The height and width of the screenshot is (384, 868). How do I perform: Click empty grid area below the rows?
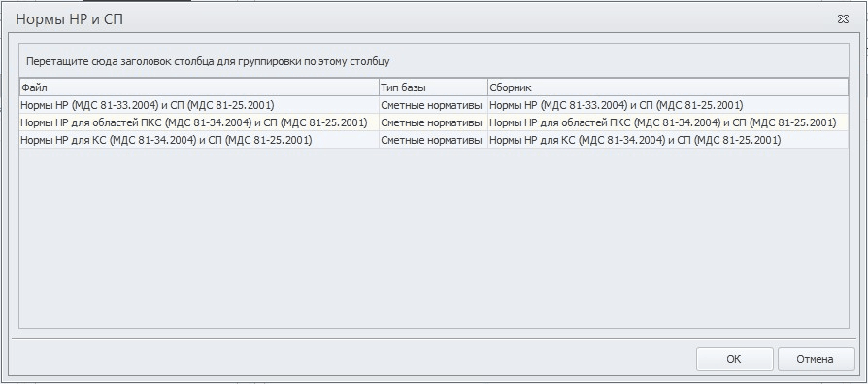(x=433, y=237)
